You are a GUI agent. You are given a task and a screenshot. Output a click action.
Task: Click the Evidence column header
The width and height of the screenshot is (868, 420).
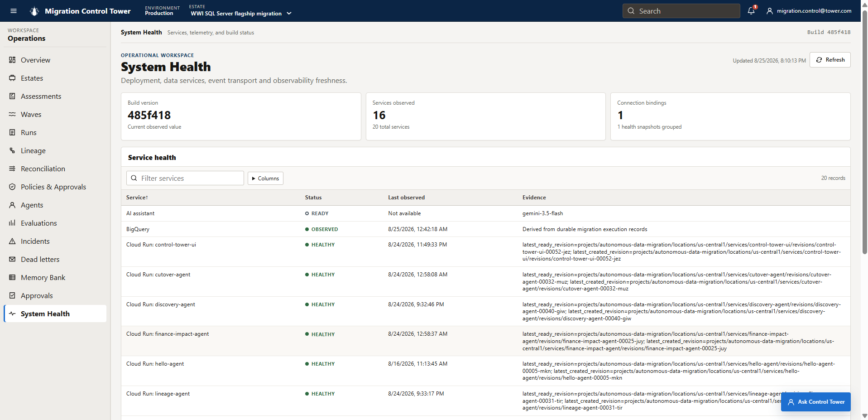pos(534,198)
